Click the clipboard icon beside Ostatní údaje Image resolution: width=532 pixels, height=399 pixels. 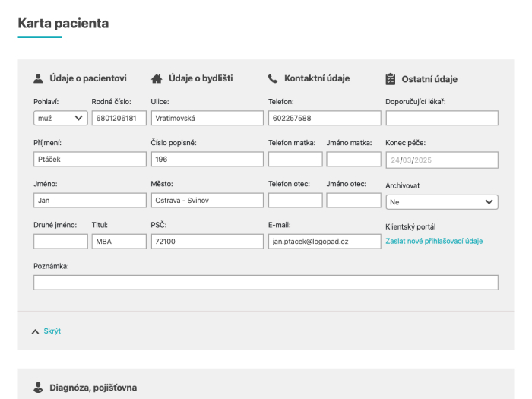coord(391,78)
